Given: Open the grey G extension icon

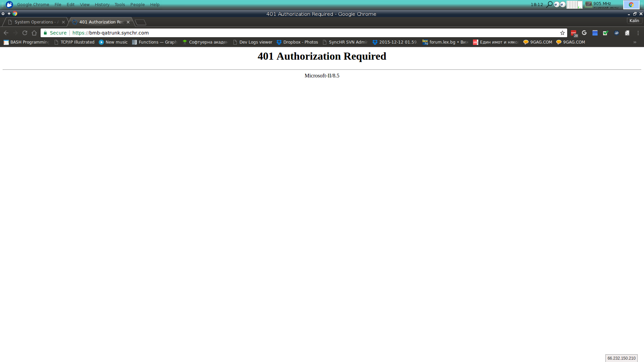Looking at the screenshot, I should [x=584, y=33].
